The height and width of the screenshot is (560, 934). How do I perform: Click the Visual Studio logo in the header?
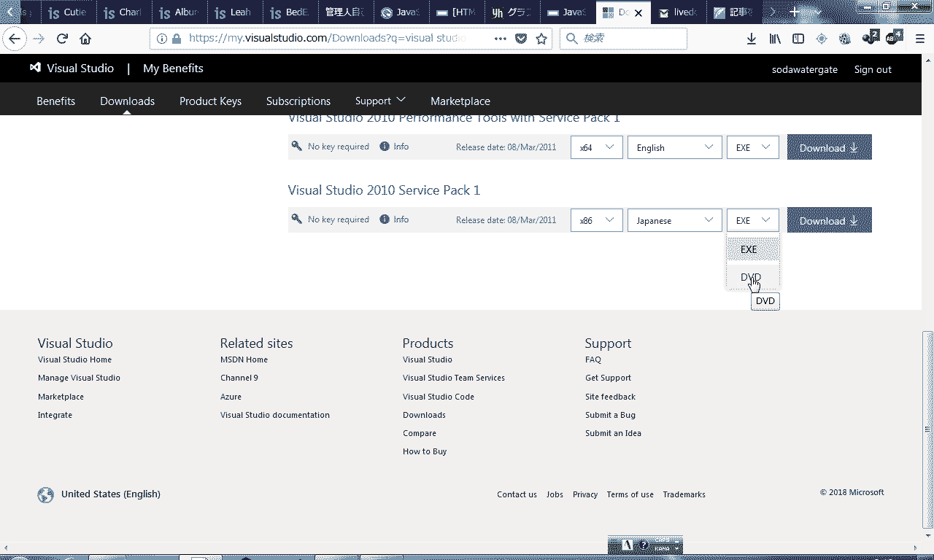click(34, 68)
